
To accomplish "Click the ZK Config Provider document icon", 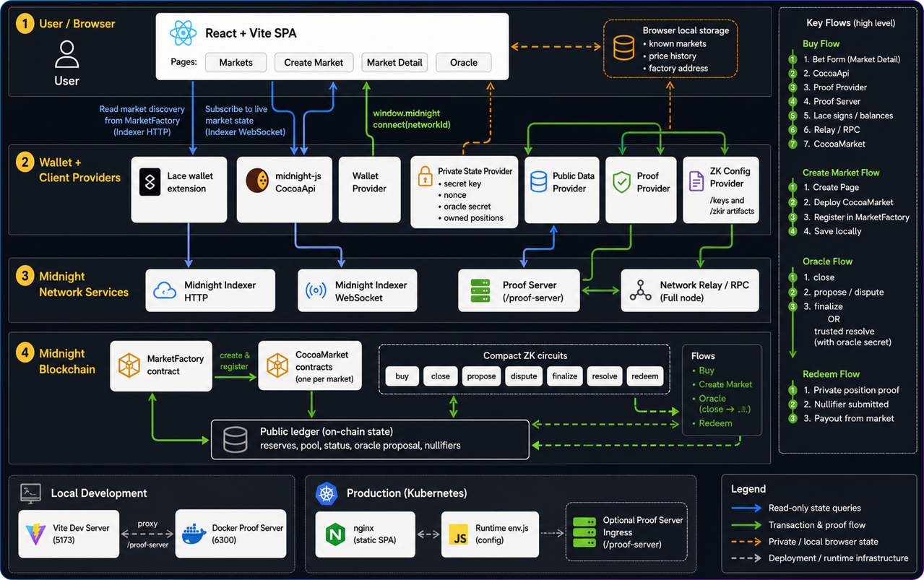I will [x=696, y=181].
